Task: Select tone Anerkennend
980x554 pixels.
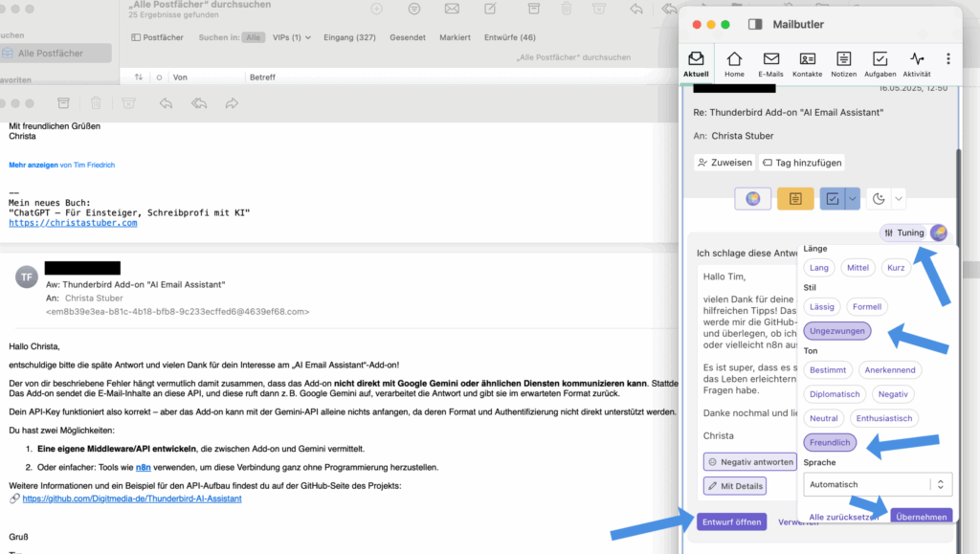Action: [x=889, y=369]
